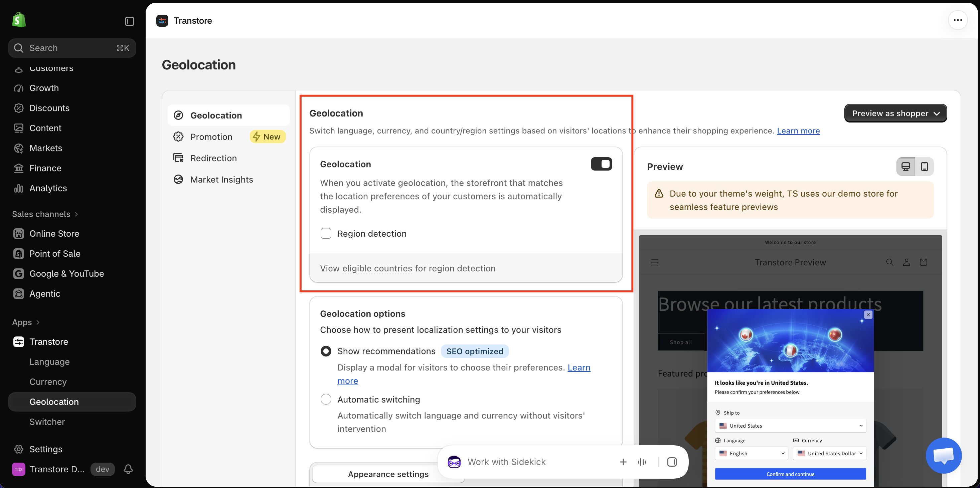
Task: Click the sidebar Search field
Action: (72, 48)
